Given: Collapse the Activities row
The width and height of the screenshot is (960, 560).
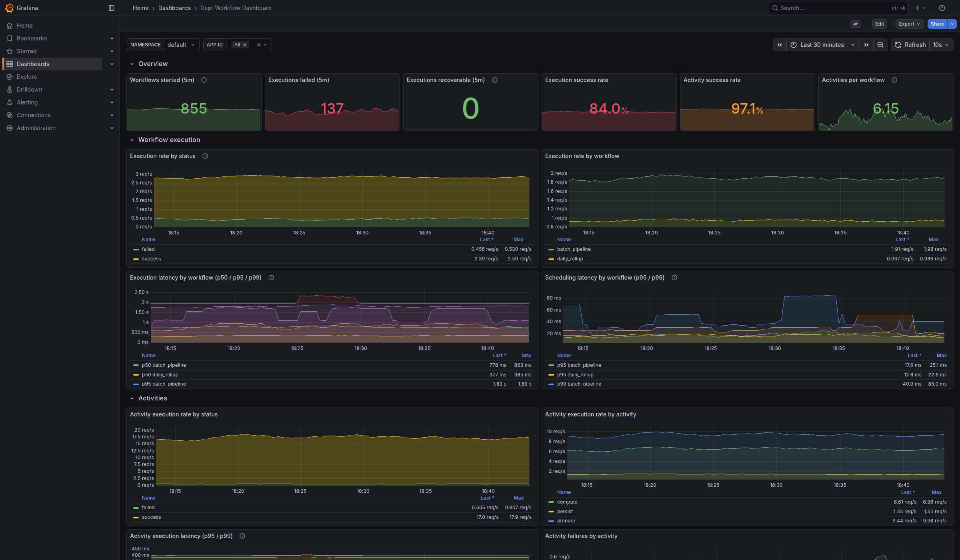Looking at the screenshot, I should pyautogui.click(x=148, y=398).
